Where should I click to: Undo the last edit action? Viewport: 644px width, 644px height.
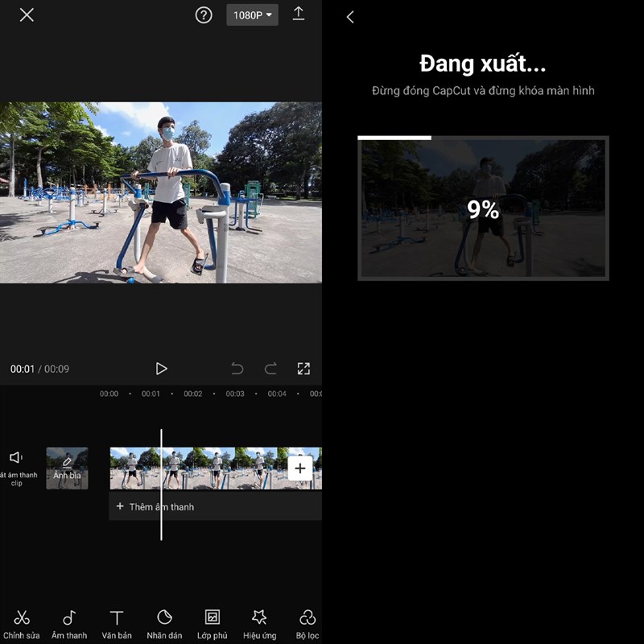[x=237, y=369]
